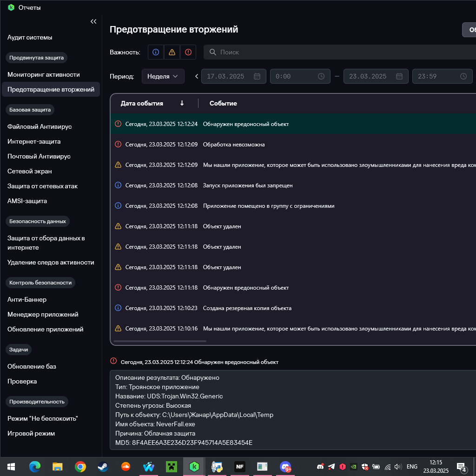Select Приложение помещено в группу с ограничениями row
The height and width of the screenshot is (476, 476).
point(293,206)
